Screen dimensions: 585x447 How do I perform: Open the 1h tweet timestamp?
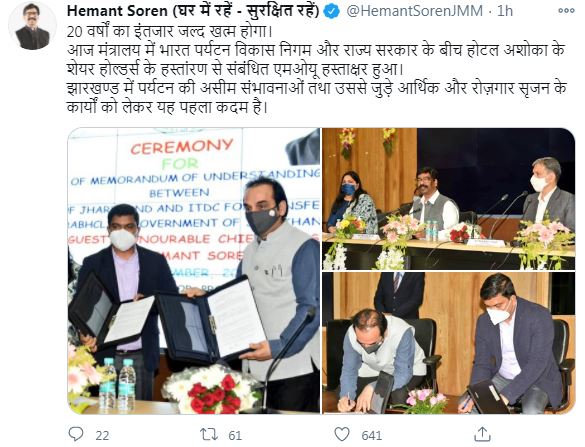(505, 11)
